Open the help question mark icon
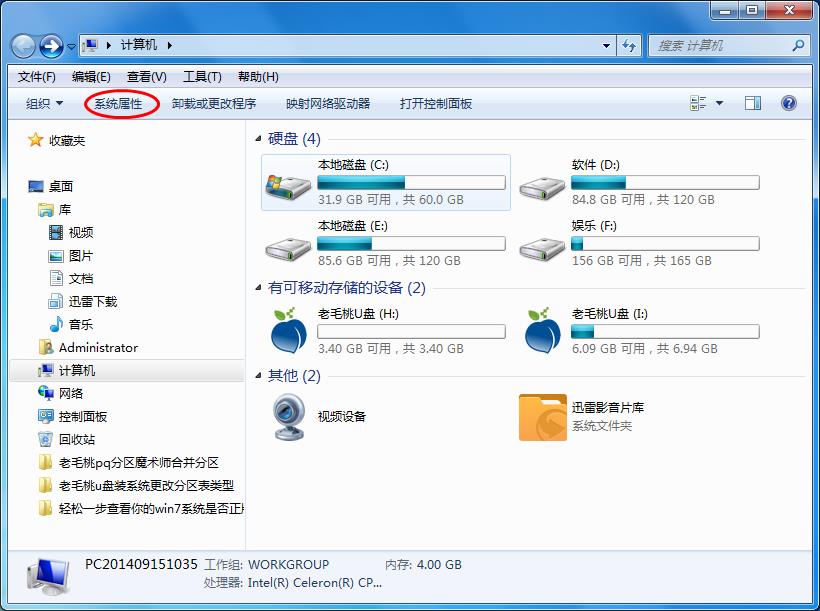Screen dimensions: 820x611 pyautogui.click(x=789, y=101)
